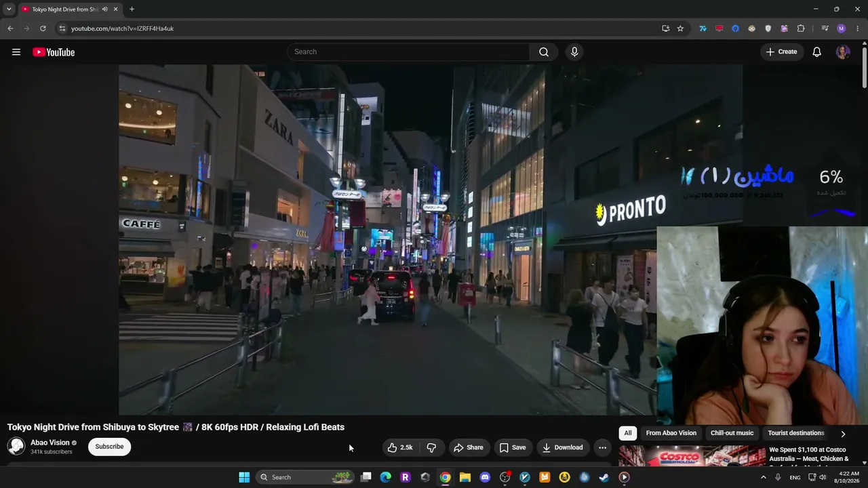View site information for youtube.com

pos(62,28)
